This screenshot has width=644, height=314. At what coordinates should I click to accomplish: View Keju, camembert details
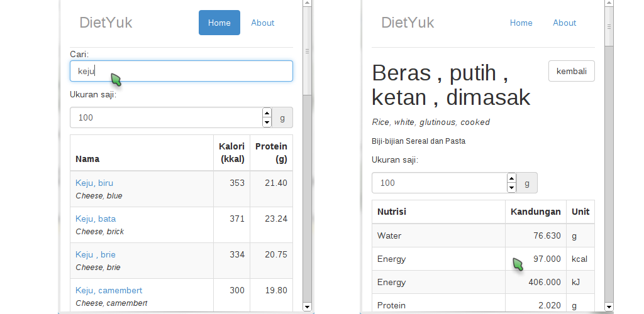tap(109, 290)
